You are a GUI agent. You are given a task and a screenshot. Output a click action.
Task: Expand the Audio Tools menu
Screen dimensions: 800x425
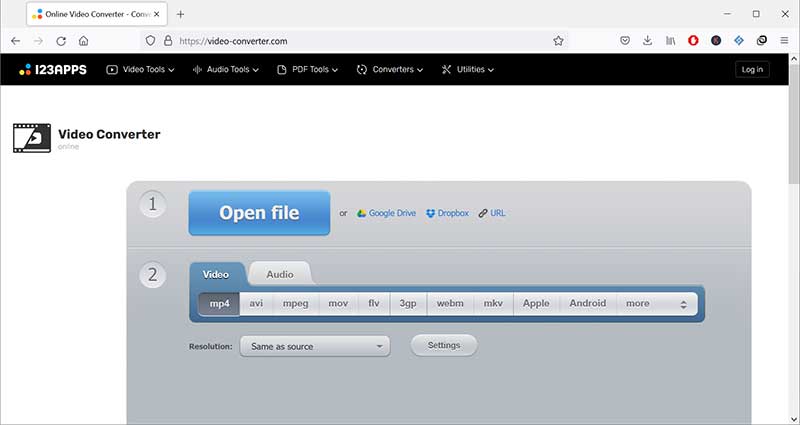(225, 69)
